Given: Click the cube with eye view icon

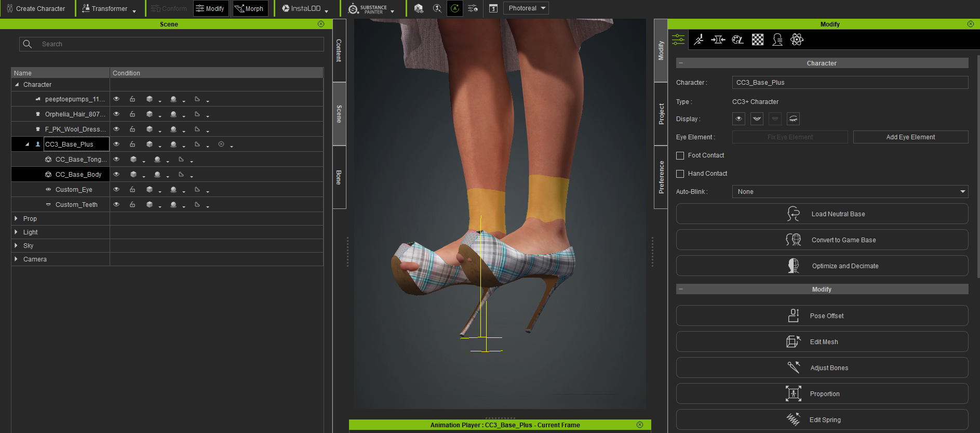Looking at the screenshot, I should [x=419, y=8].
